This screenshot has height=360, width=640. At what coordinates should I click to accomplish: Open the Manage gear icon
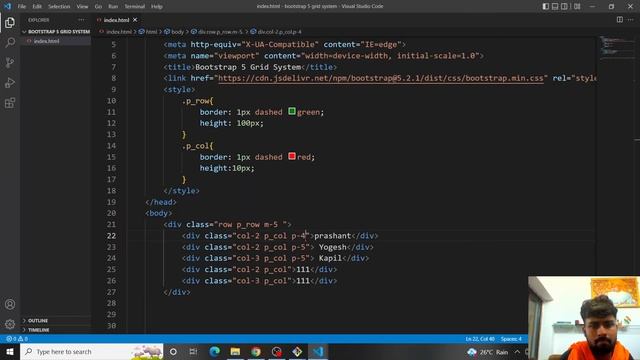coord(10,324)
